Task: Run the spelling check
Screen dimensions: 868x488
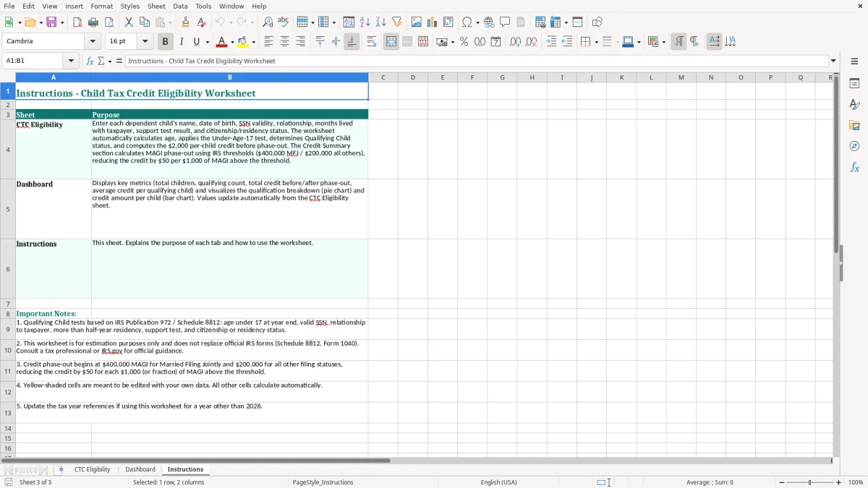Action: click(x=284, y=22)
